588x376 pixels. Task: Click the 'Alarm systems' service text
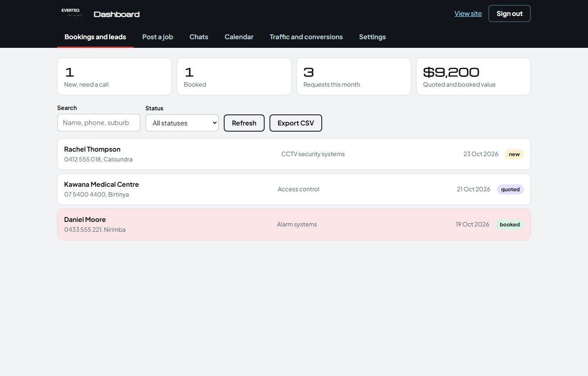pyautogui.click(x=297, y=224)
